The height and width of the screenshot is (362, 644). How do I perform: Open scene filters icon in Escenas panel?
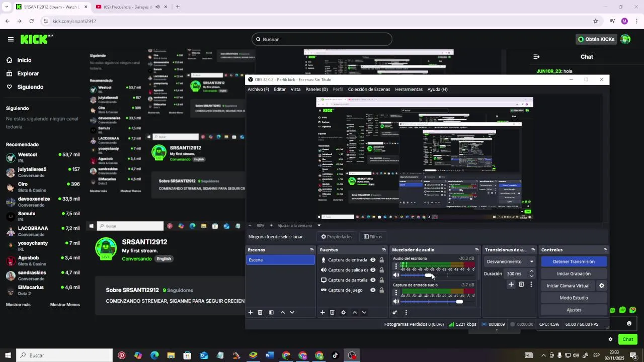coord(271,312)
